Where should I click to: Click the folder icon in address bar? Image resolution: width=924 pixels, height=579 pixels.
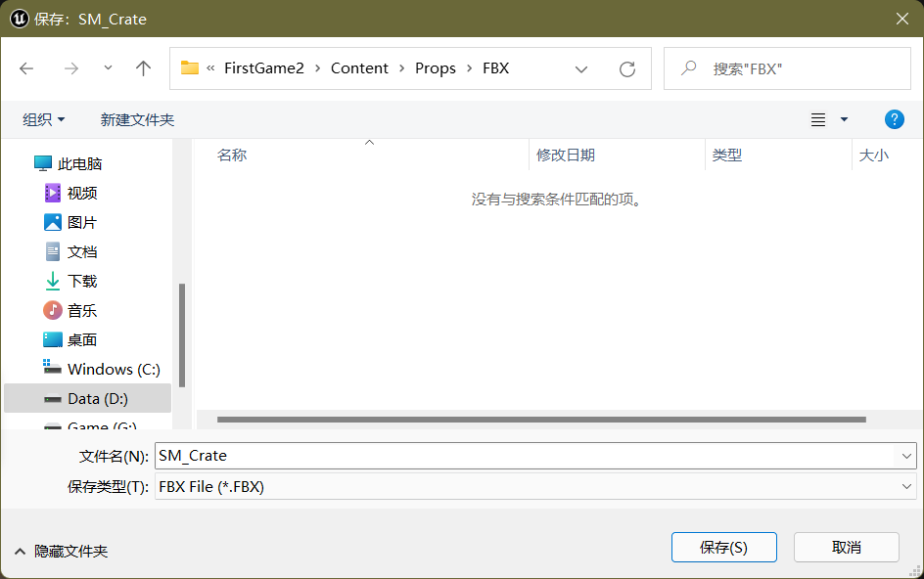pos(189,67)
